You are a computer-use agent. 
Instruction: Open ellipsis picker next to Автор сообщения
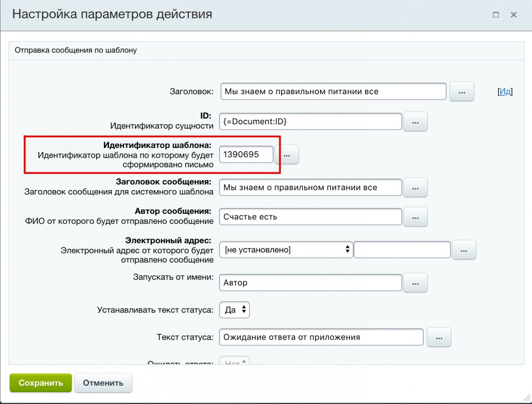[x=415, y=217]
